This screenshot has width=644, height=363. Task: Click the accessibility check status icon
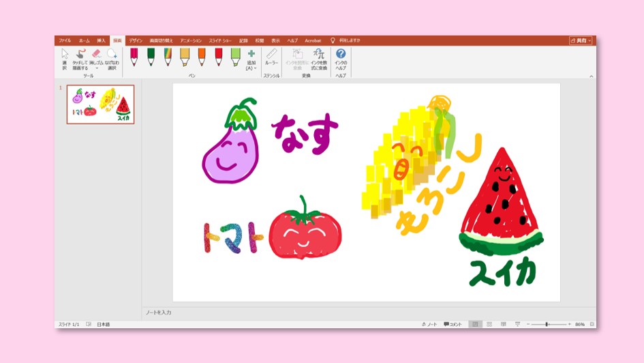coord(89,324)
